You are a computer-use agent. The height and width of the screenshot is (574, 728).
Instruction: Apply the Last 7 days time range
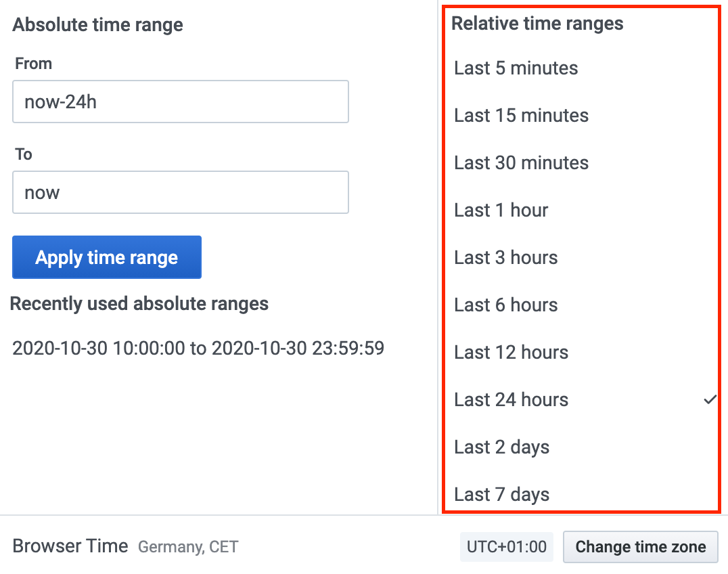click(501, 494)
